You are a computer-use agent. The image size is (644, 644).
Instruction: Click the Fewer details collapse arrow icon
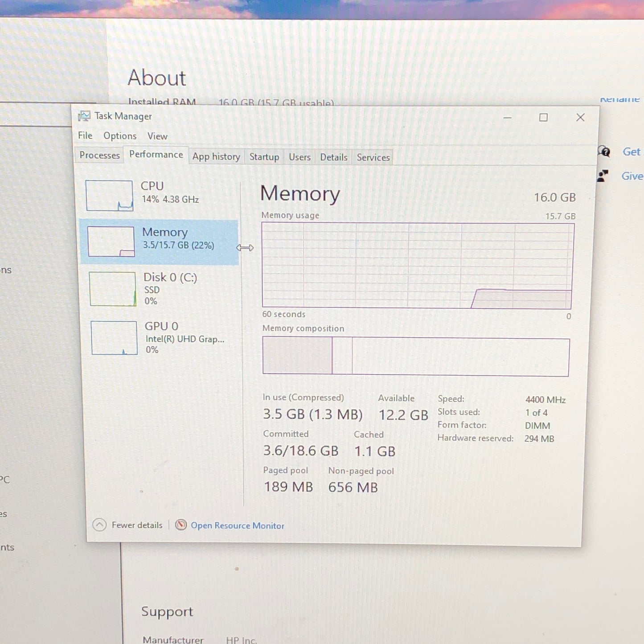[x=99, y=525]
